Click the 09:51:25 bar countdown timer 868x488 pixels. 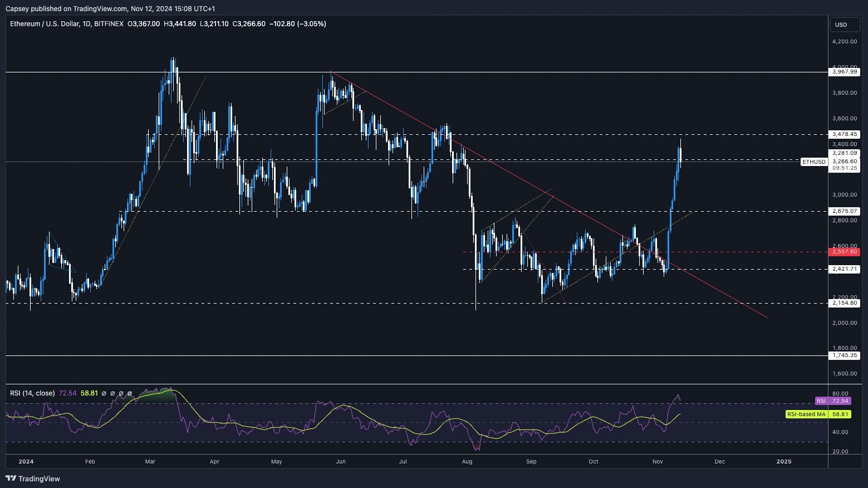tap(844, 168)
